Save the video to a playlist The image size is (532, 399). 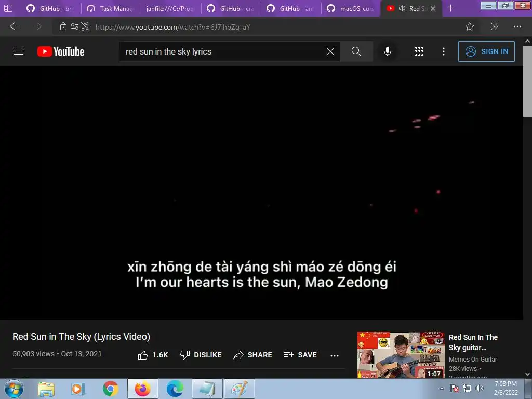click(x=300, y=355)
